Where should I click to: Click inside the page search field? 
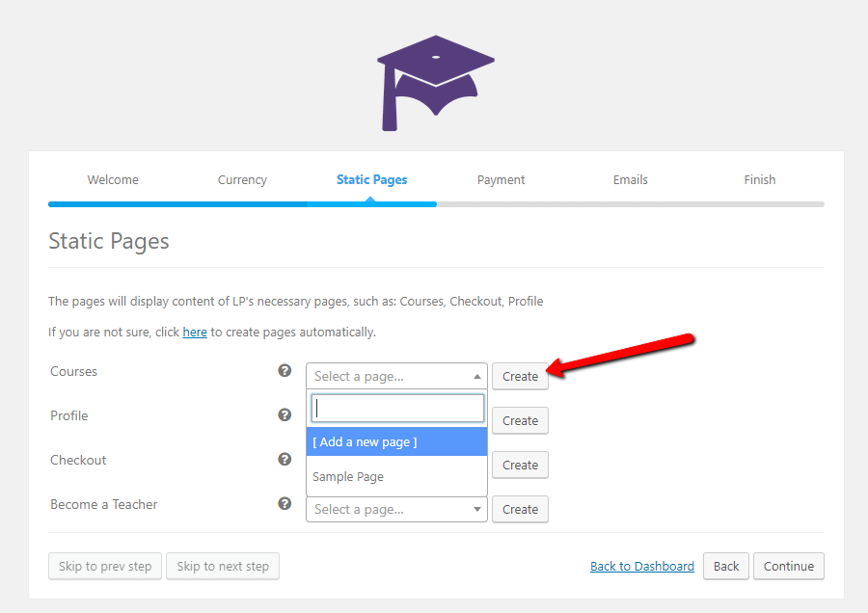[396, 408]
